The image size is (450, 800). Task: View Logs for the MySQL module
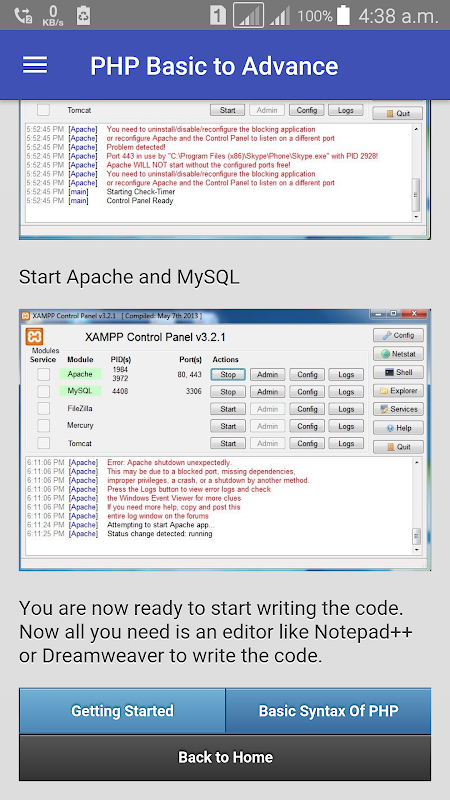tap(346, 392)
